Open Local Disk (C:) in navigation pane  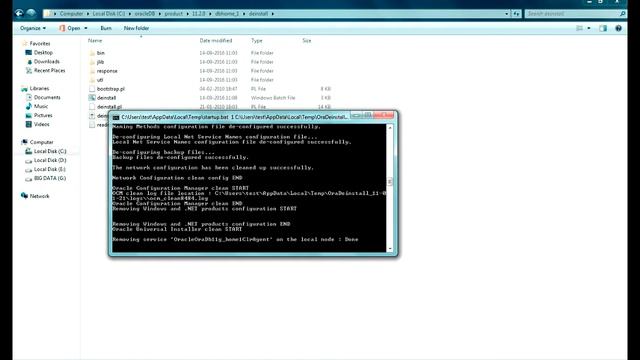(x=50, y=151)
